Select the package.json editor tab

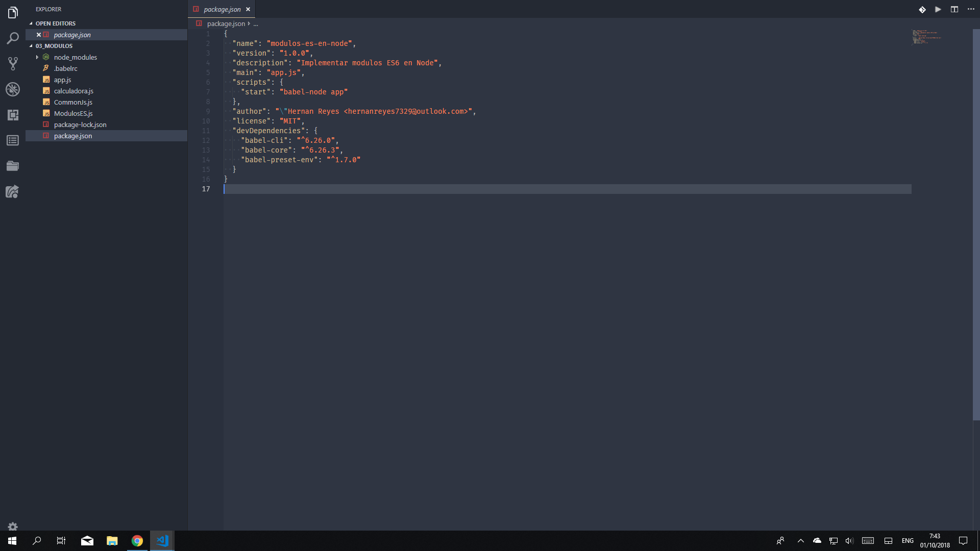[x=222, y=9]
